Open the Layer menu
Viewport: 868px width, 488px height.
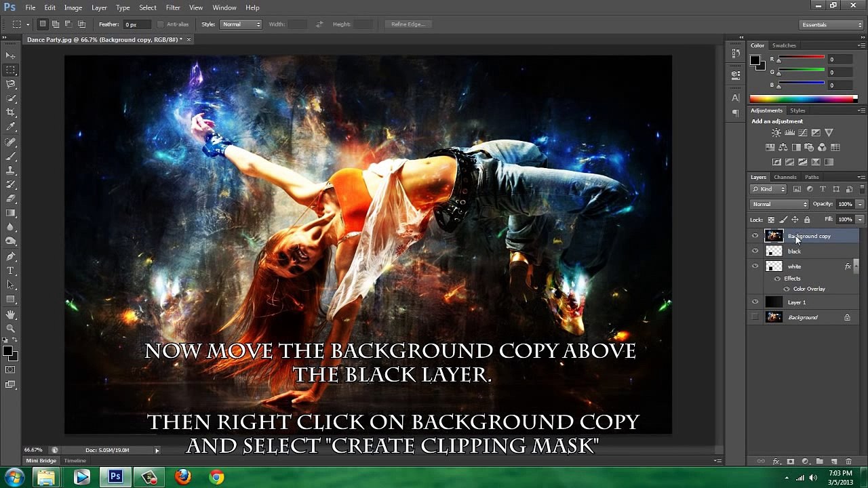(99, 7)
